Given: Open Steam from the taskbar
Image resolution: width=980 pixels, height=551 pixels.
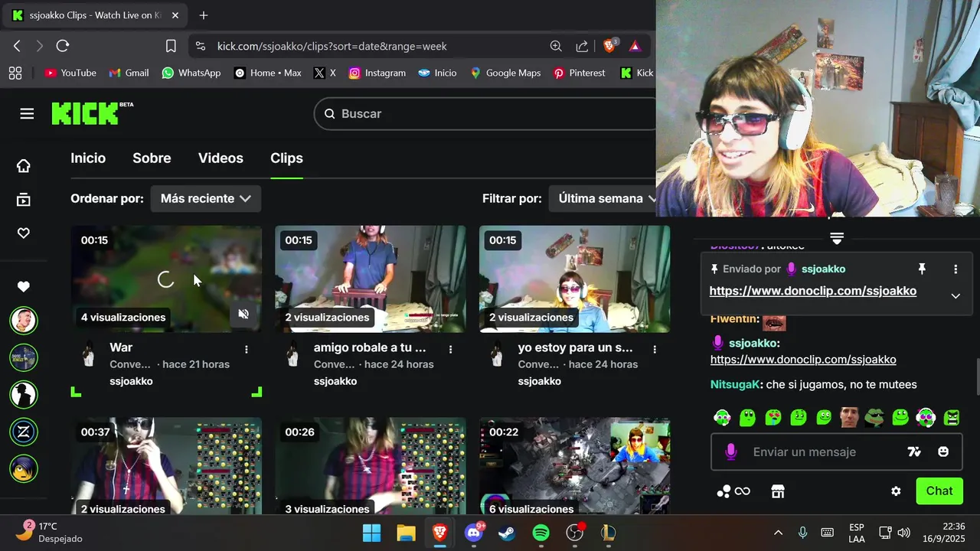Looking at the screenshot, I should click(x=507, y=533).
